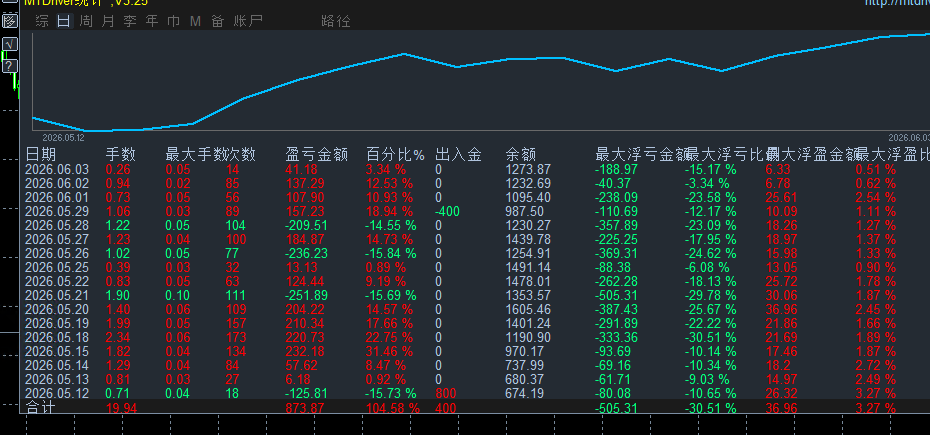The height and width of the screenshot is (435, 930).
Task: Select the 2026.06.02 date row
Action: pyautogui.click(x=57, y=183)
